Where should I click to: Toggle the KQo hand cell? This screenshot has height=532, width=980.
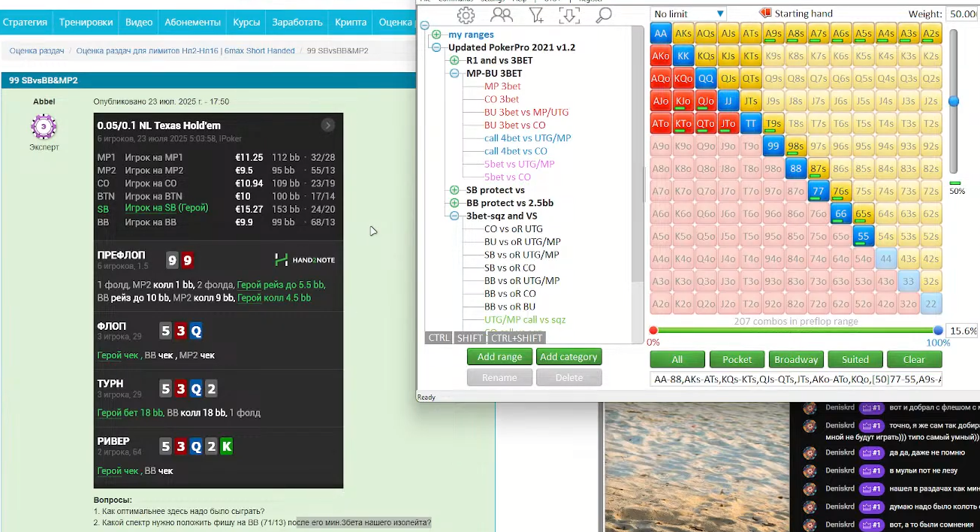(683, 79)
